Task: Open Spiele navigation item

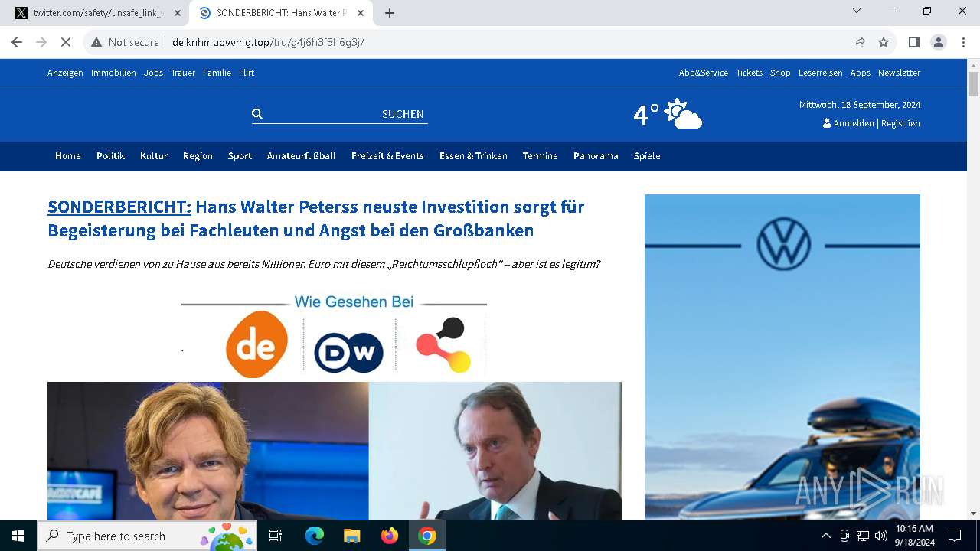Action: 647,156
